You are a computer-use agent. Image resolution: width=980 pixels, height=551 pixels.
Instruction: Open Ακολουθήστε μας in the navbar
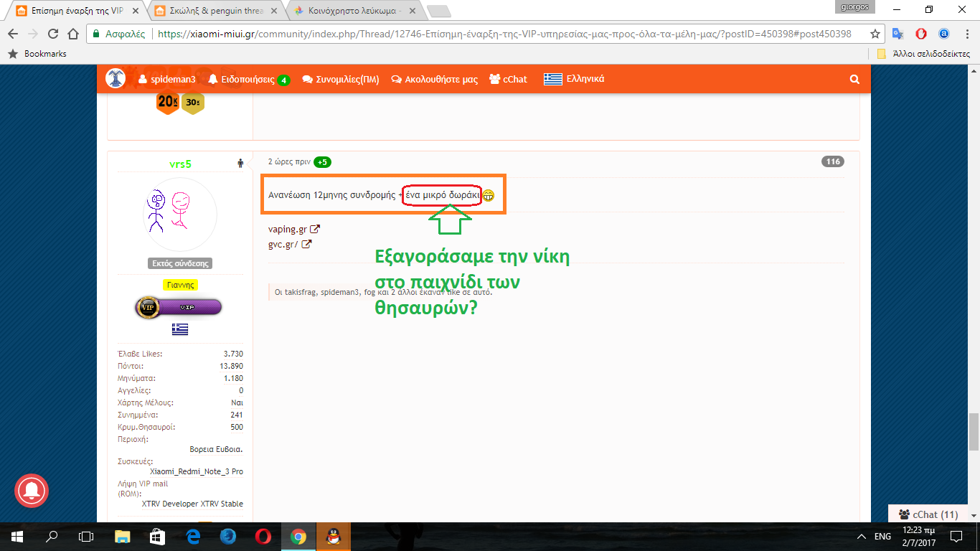434,80
